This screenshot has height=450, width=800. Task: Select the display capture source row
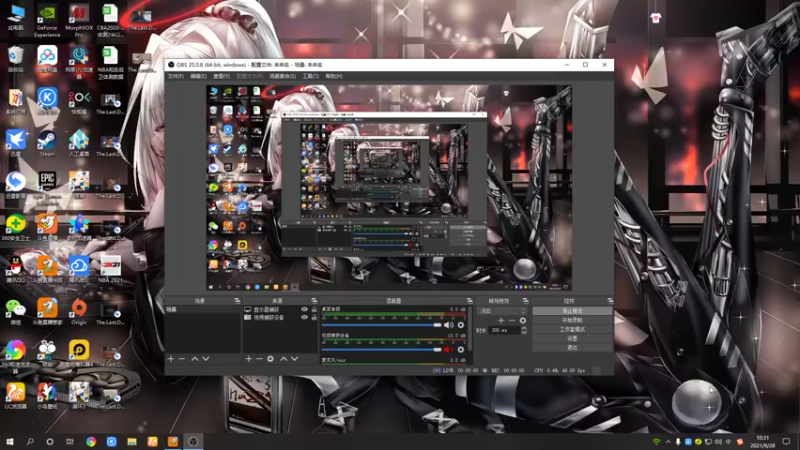pos(280,310)
